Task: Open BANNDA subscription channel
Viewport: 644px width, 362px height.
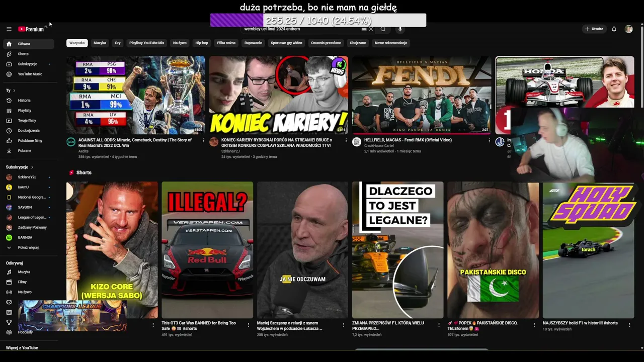Action: point(30,237)
